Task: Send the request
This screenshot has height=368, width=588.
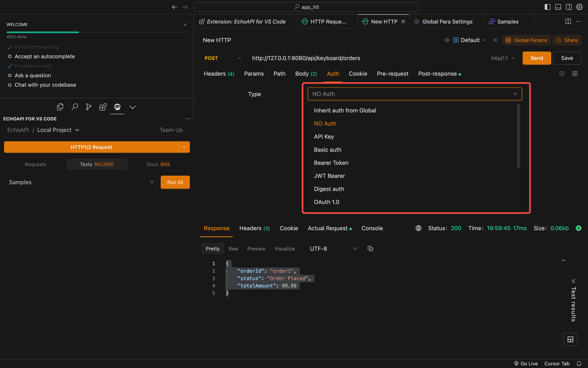Action: [537, 58]
